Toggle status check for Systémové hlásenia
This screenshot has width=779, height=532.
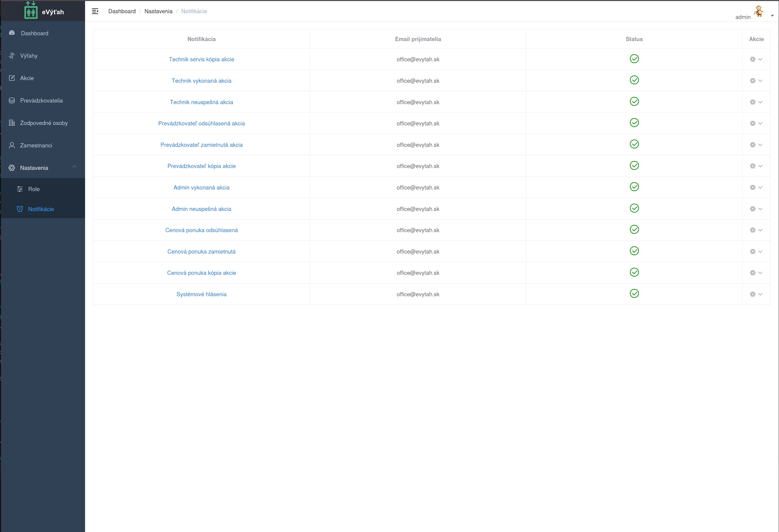pos(634,294)
